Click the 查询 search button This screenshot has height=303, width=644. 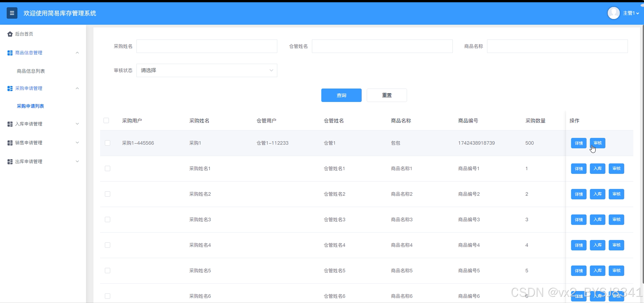tap(341, 95)
